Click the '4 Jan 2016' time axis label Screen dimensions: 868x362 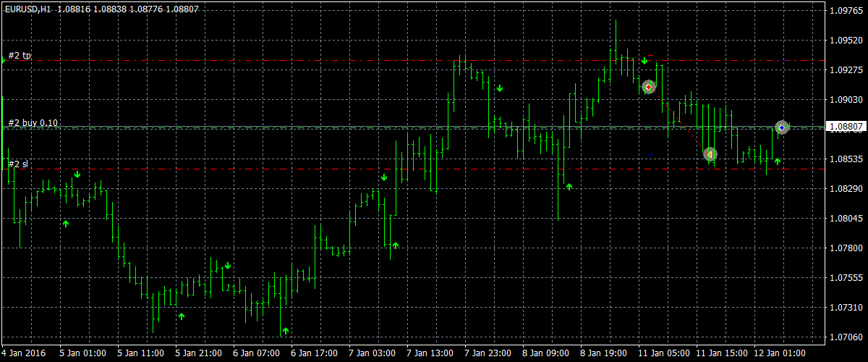(22, 353)
